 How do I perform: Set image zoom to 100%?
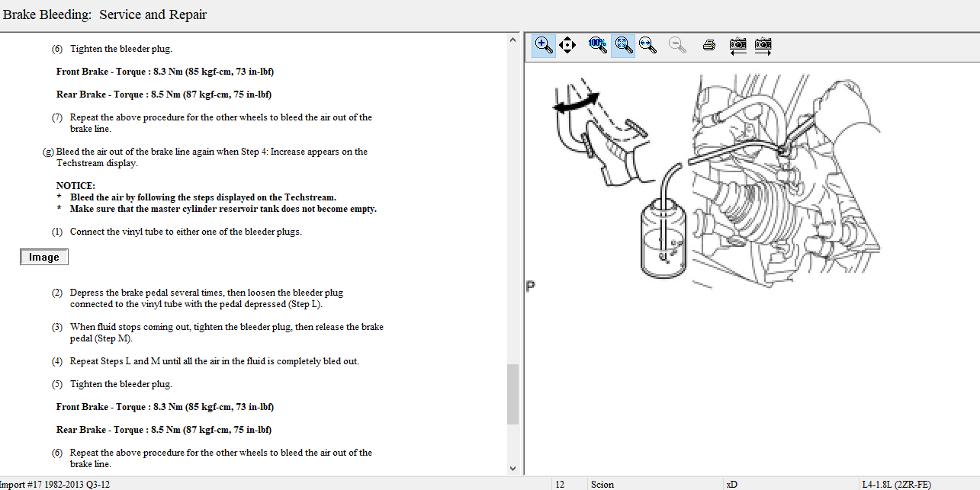click(598, 45)
